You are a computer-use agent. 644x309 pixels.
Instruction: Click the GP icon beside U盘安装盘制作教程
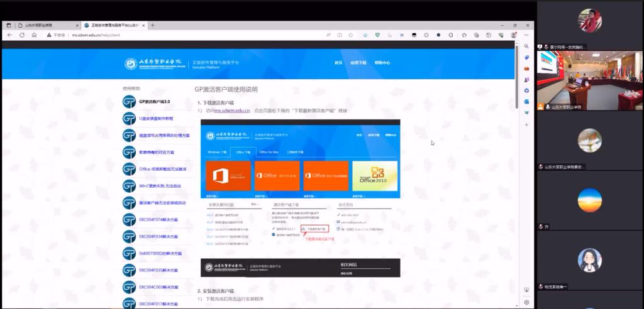[x=129, y=119]
